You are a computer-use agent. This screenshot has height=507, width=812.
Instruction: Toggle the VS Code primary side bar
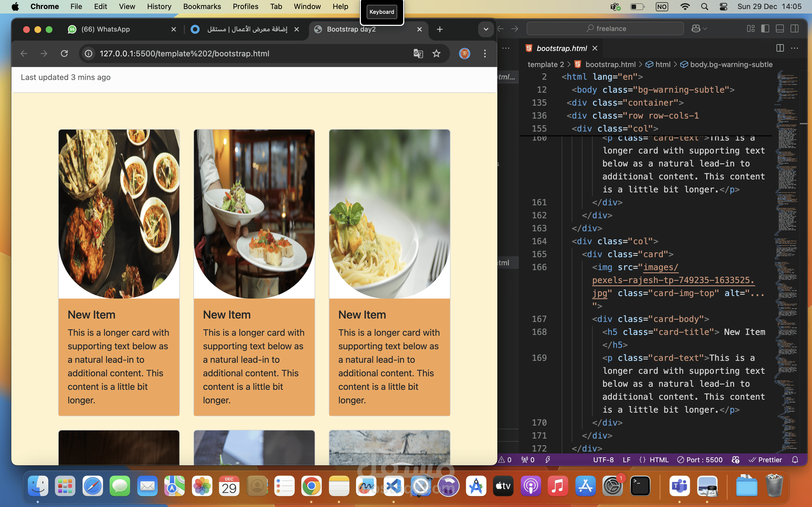(765, 28)
